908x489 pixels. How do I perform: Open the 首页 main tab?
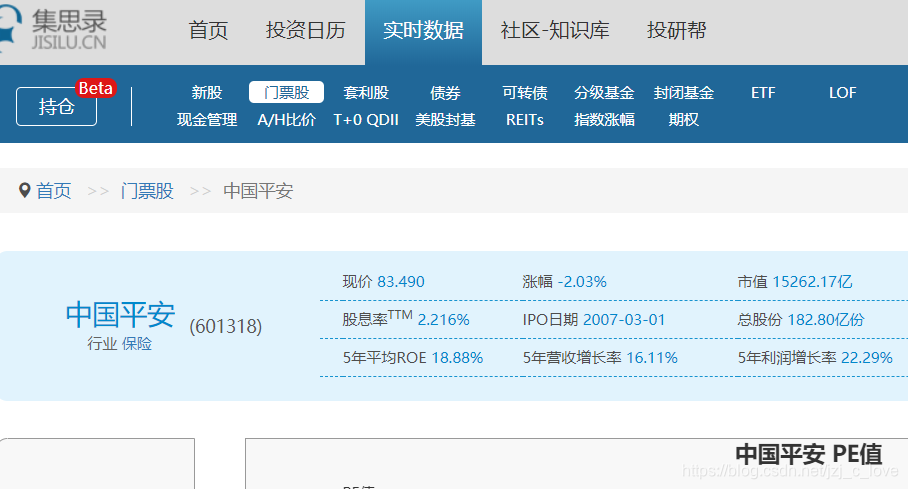pos(208,30)
